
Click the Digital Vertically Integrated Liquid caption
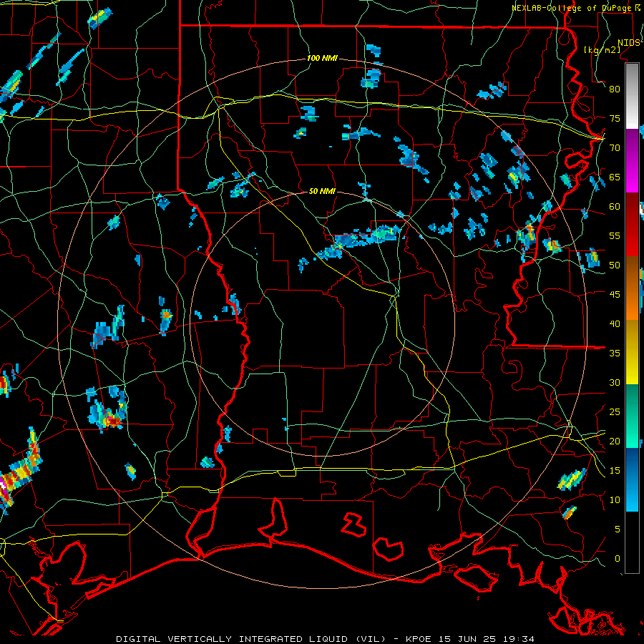pyautogui.click(x=326, y=639)
